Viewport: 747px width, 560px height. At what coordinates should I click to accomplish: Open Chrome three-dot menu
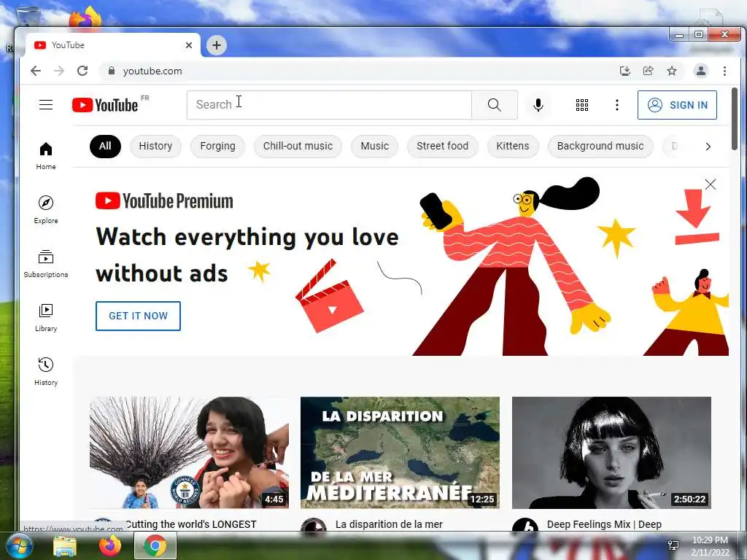pyautogui.click(x=724, y=71)
